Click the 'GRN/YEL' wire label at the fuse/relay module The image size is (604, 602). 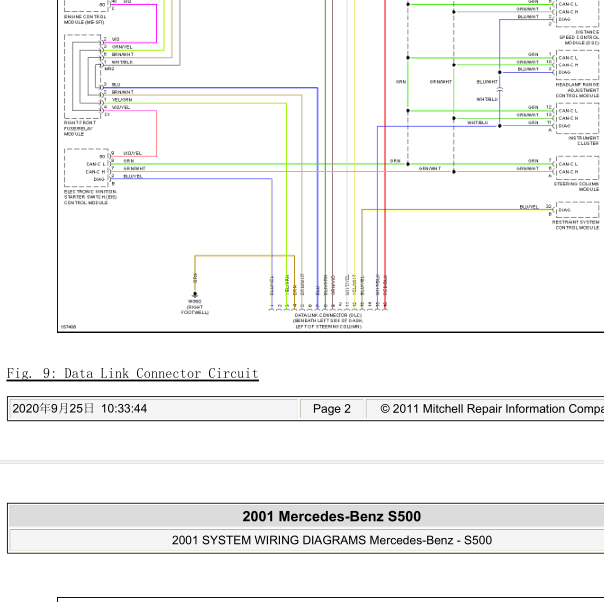tap(122, 47)
